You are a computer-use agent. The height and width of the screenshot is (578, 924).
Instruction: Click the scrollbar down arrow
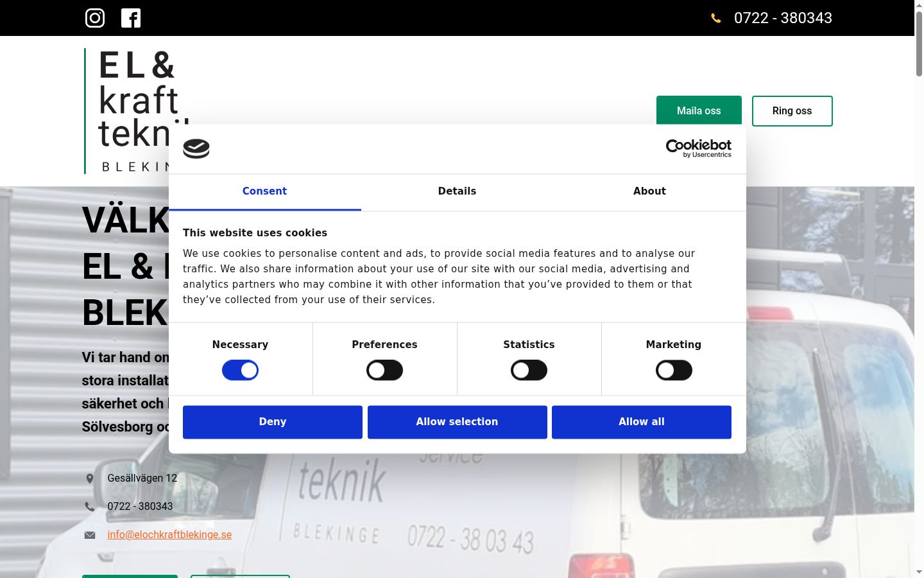click(919, 572)
